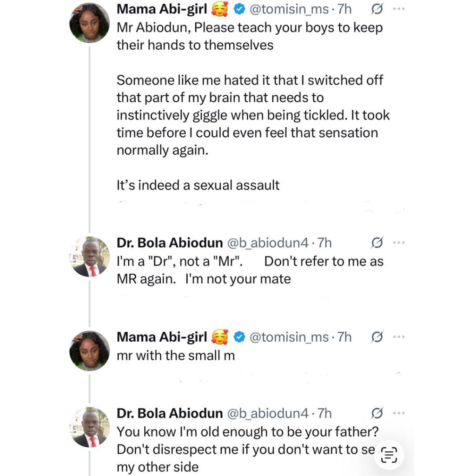The image size is (476, 476).
Task: Click verified badge on second Mama Abi-girl tweet
Action: (238, 337)
